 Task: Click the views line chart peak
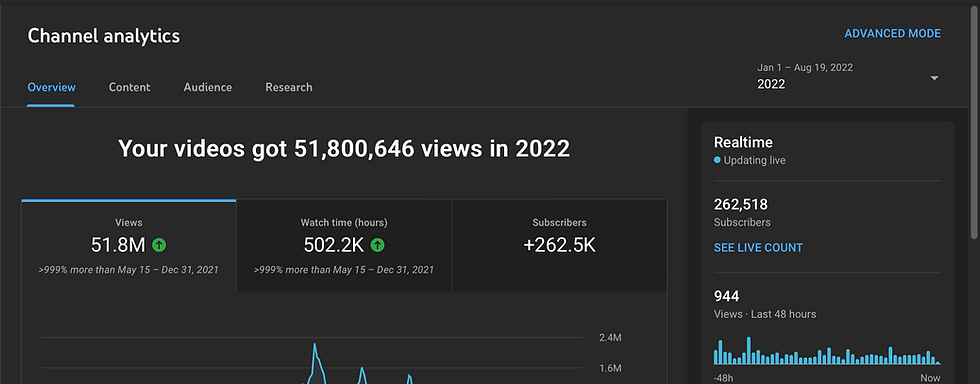click(x=314, y=345)
